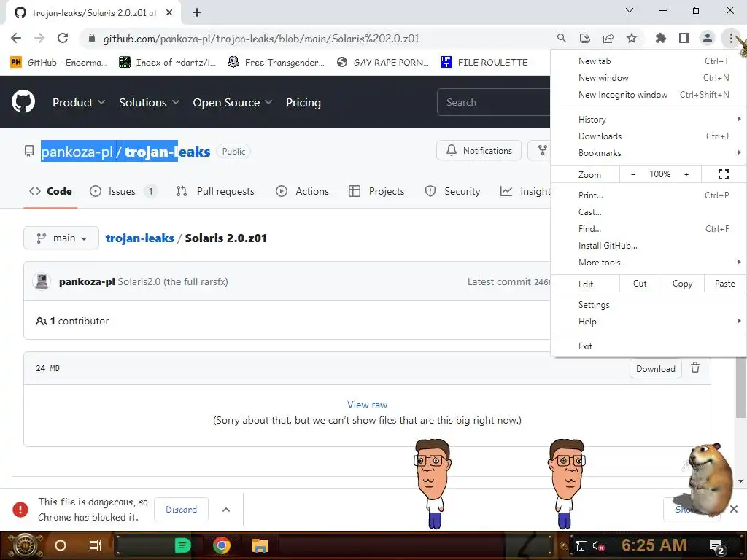Click the Notifications button
The width and height of the screenshot is (747, 560).
[x=479, y=150]
